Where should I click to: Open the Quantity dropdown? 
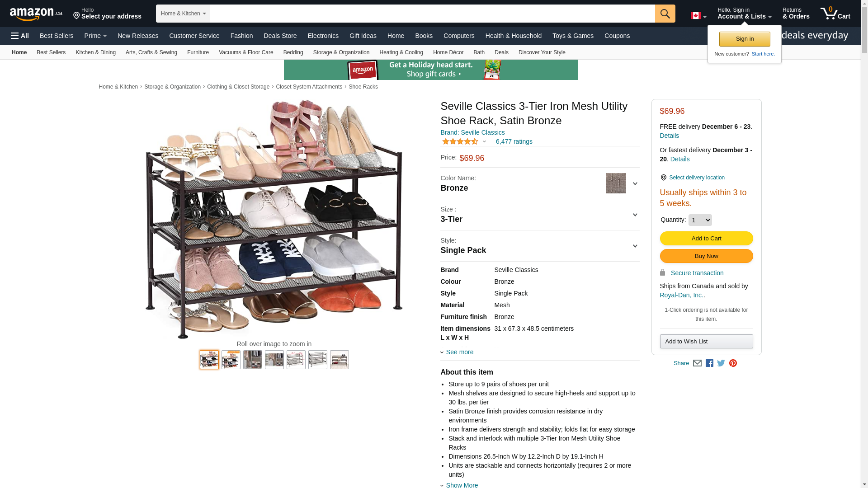pos(700,220)
